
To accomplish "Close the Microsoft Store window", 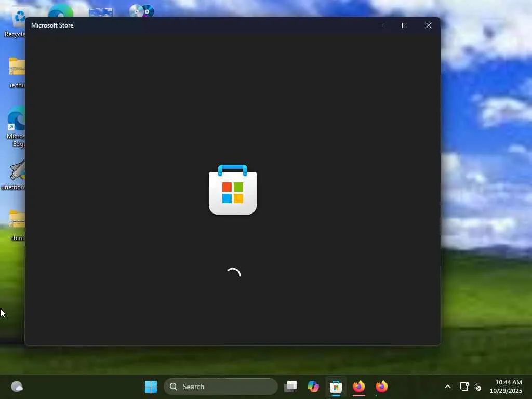I will (429, 25).
